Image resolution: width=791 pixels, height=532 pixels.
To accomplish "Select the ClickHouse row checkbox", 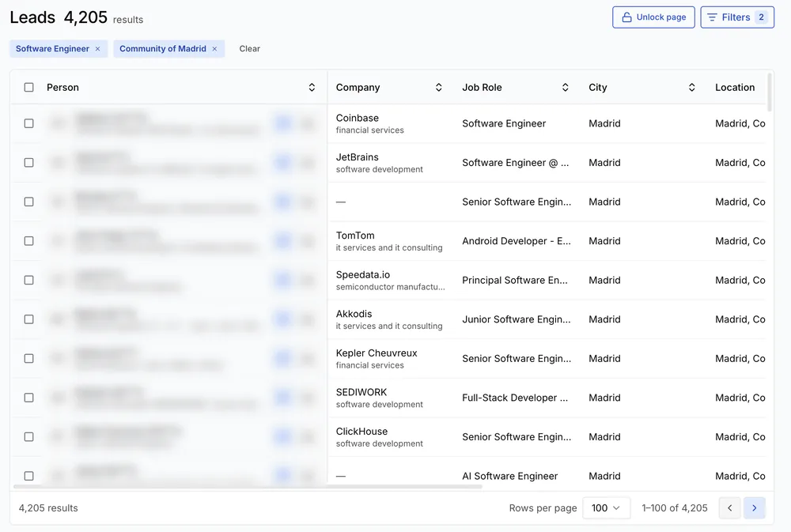I will 28,436.
